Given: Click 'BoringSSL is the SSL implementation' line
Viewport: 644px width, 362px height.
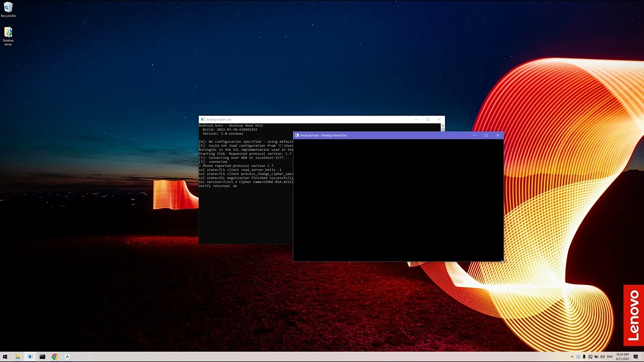Looking at the screenshot, I should [x=246, y=150].
